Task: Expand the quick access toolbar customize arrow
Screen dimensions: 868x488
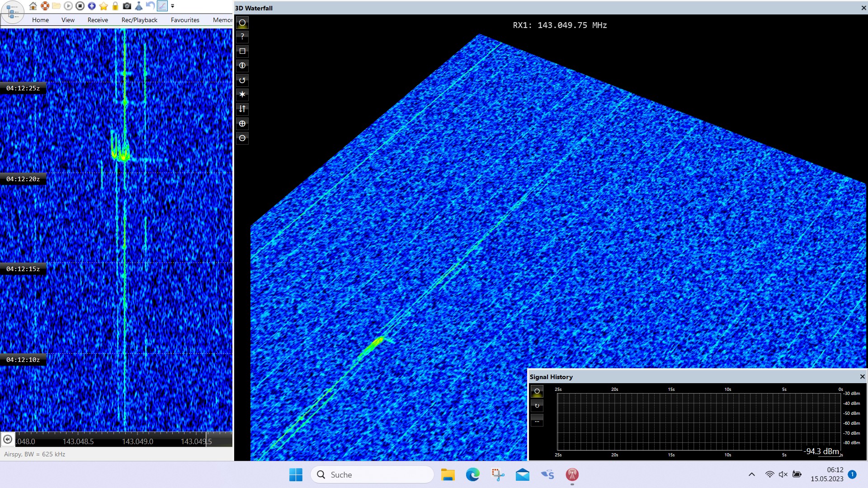Action: tap(172, 6)
